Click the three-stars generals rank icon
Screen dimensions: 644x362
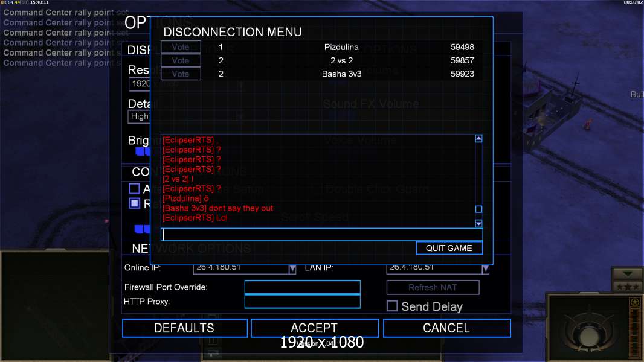[x=627, y=287]
